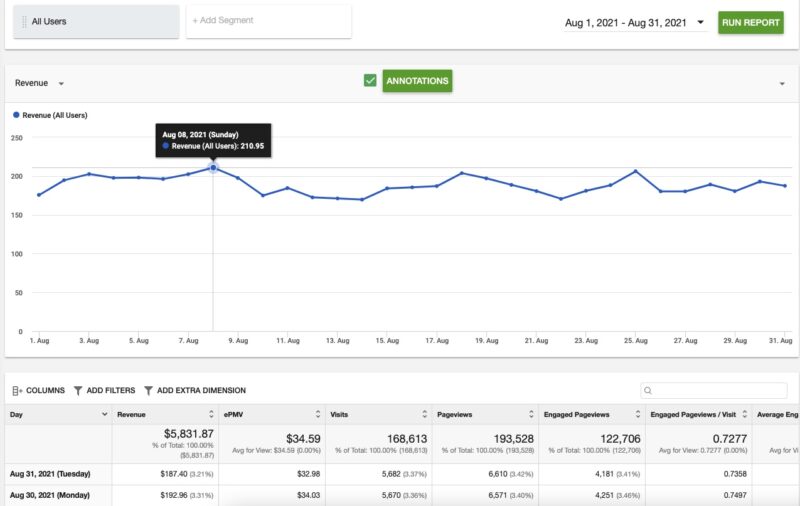Viewport: 800px width, 506px height.
Task: Toggle the Annotations checkbox
Action: (370, 80)
